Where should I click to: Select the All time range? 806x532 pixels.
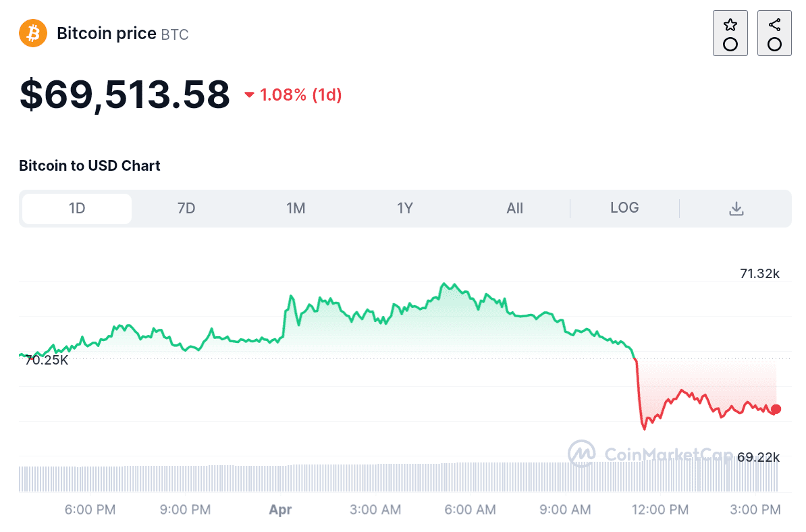[x=514, y=209]
